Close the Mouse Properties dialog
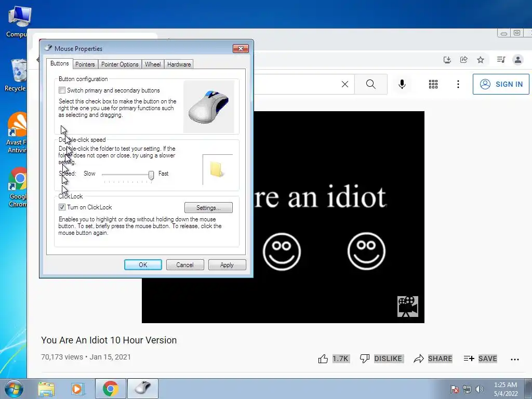532x399 pixels. tap(241, 48)
